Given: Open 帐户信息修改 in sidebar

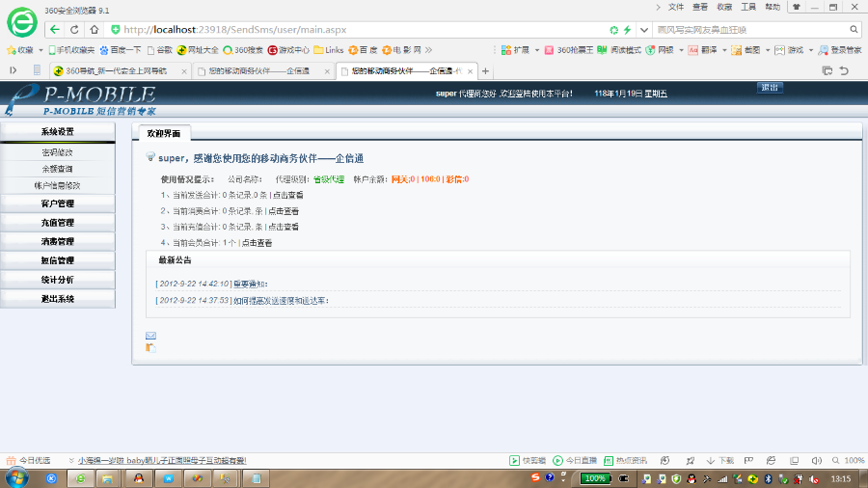Looking at the screenshot, I should (x=58, y=185).
